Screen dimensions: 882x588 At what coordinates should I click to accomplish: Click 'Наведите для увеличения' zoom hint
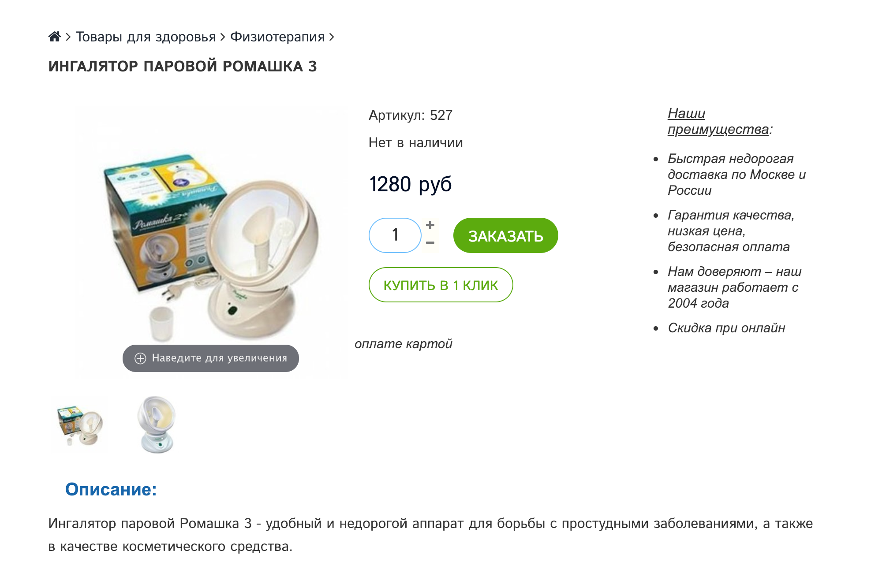pyautogui.click(x=211, y=358)
